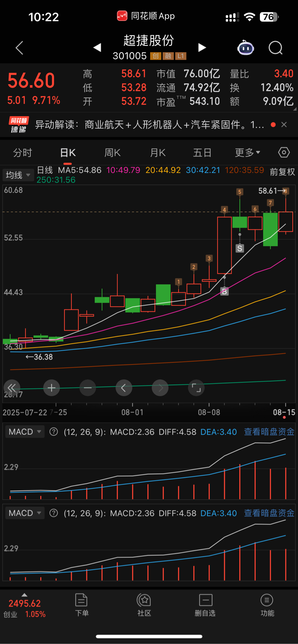Screen dimensions: 298x644
Task: Go to previous stock with left triangle
Action: tap(97, 47)
